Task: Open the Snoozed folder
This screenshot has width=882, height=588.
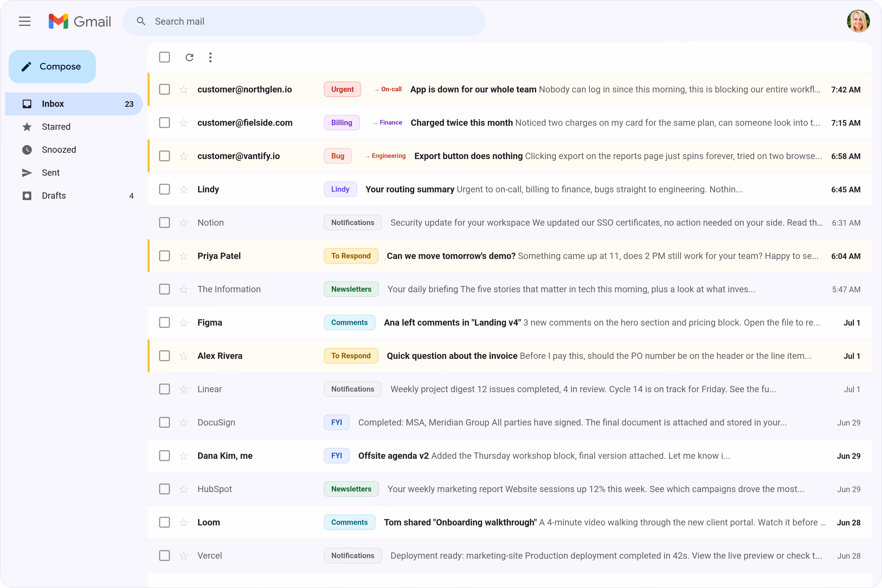Action: [74, 150]
